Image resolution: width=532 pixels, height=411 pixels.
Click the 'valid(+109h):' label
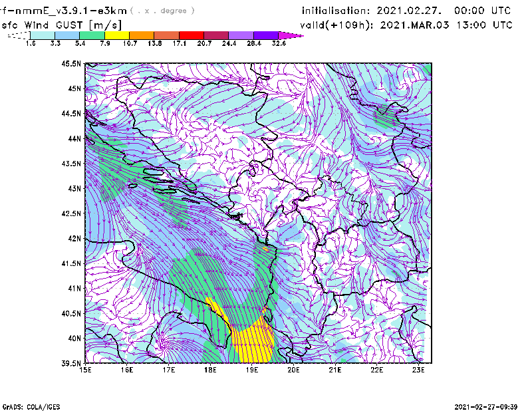(x=338, y=25)
